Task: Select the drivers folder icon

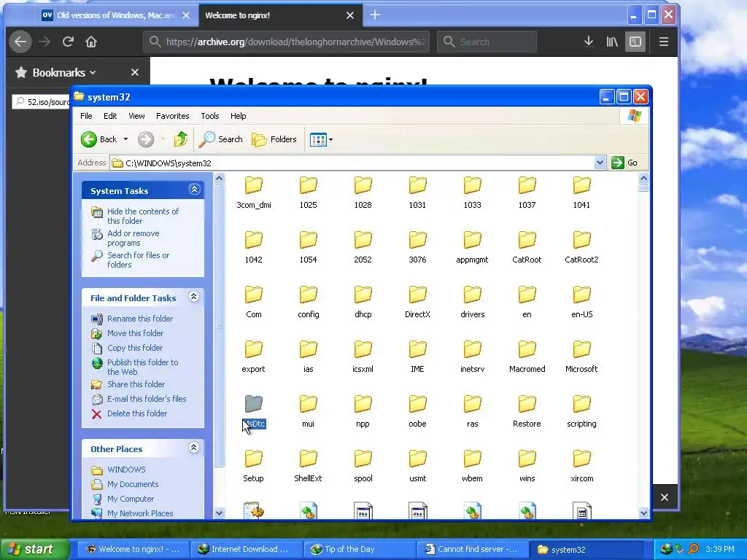Action: (x=472, y=295)
